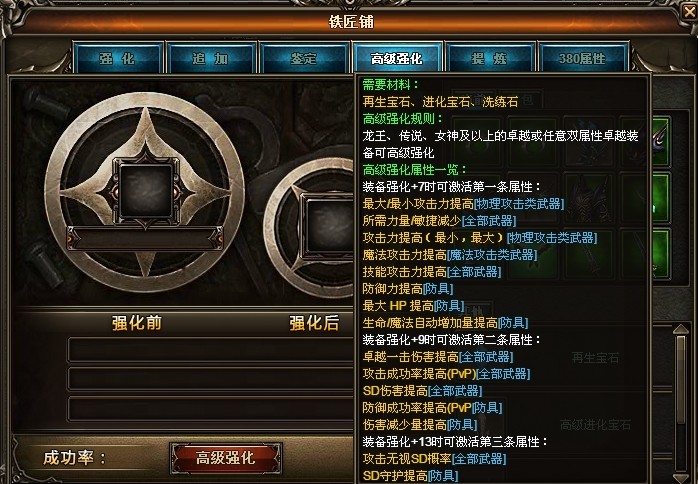The width and height of the screenshot is (698, 484).
Task: Open the 追加 tab
Action: [211, 58]
